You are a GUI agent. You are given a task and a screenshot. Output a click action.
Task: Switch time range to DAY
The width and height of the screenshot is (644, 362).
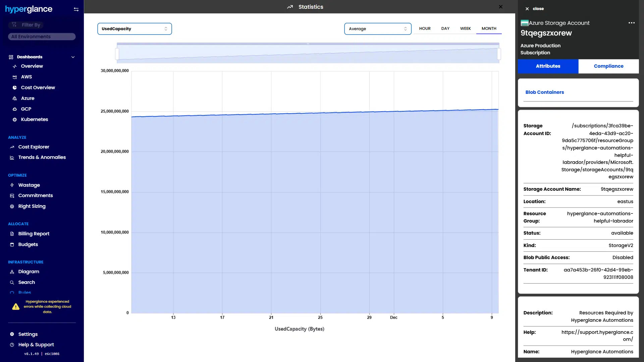[x=445, y=28]
